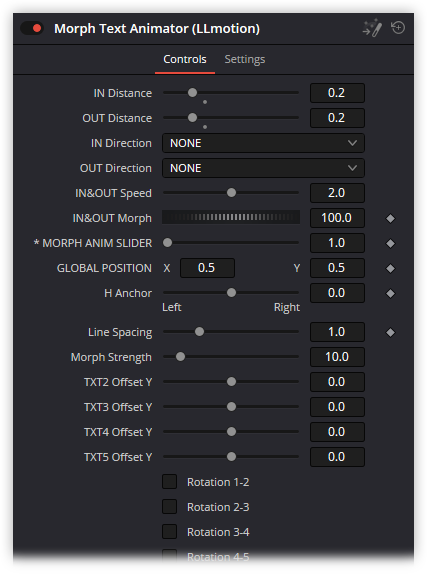This screenshot has height=574, width=427.
Task: Check the Rotation 2-3 option
Action: click(170, 507)
